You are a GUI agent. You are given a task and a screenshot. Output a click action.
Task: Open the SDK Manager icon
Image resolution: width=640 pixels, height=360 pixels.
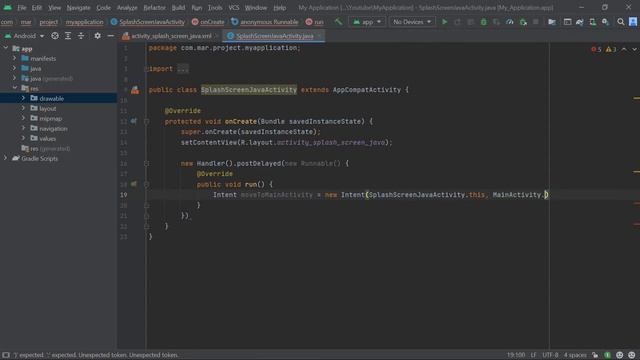point(605,22)
